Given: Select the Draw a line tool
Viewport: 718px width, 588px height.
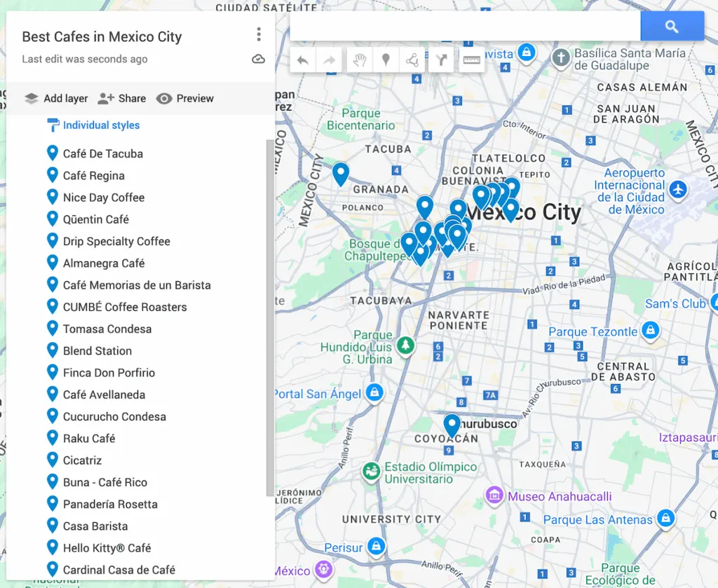Looking at the screenshot, I should [412, 60].
